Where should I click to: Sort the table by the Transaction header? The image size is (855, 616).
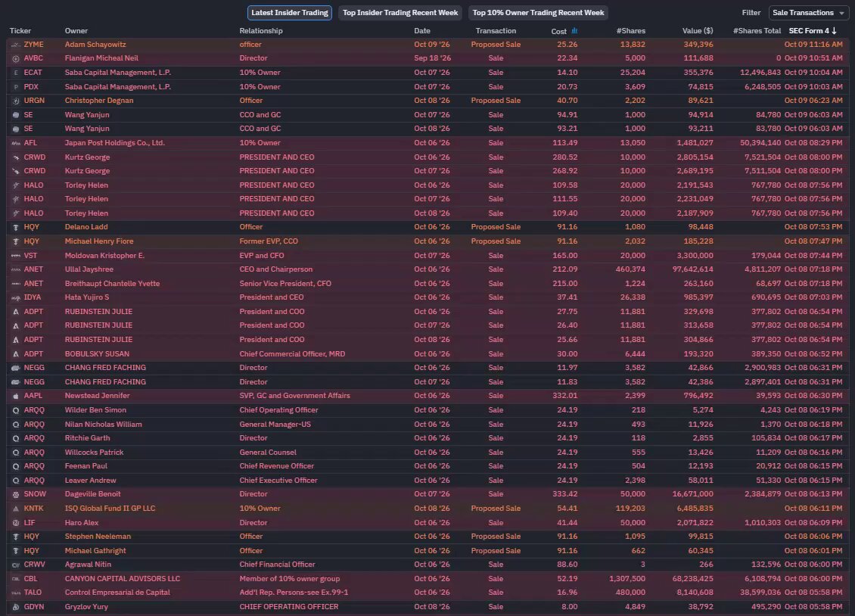(x=496, y=30)
